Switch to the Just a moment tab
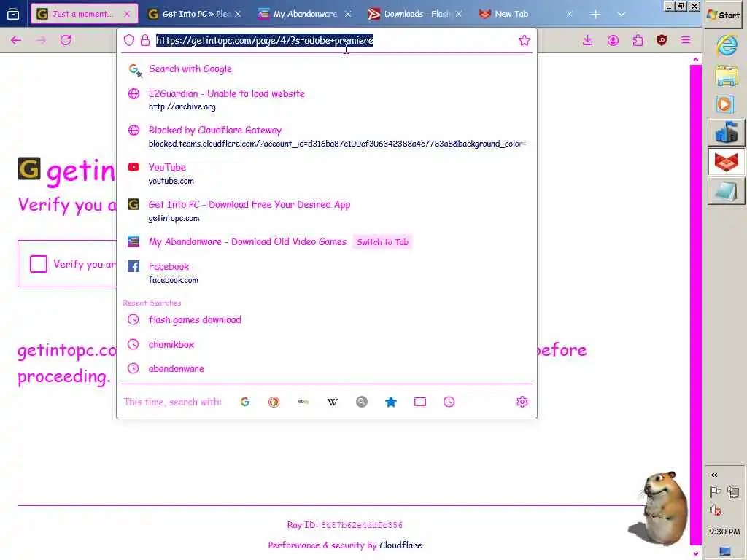Image resolution: width=747 pixels, height=560 pixels. [85, 14]
